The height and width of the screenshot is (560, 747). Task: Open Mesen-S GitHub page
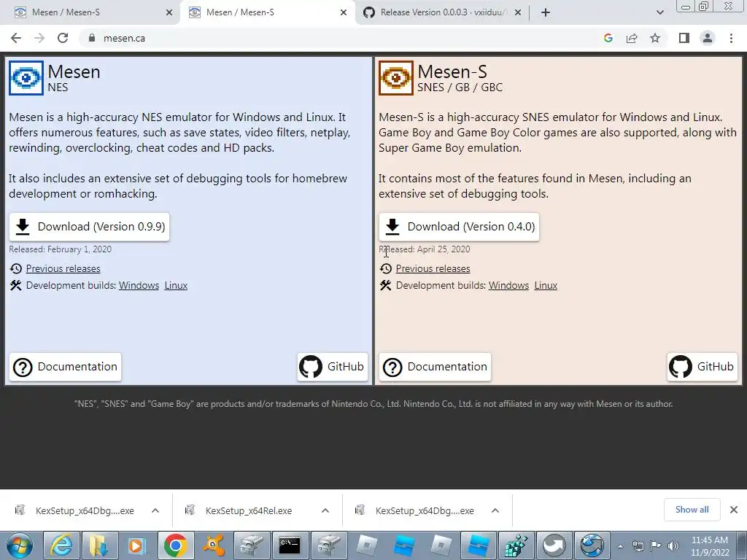[x=703, y=367]
